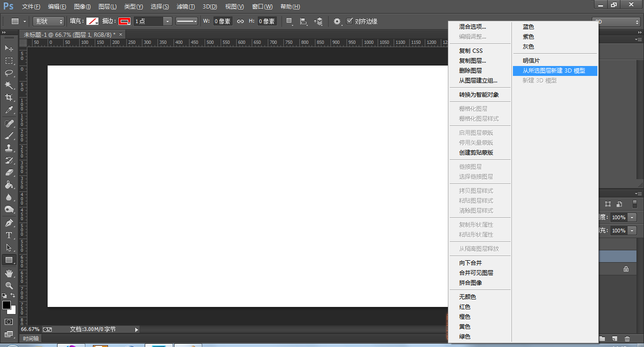This screenshot has height=347, width=644.
Task: Open the 图像 (Image) menu
Action: click(82, 7)
